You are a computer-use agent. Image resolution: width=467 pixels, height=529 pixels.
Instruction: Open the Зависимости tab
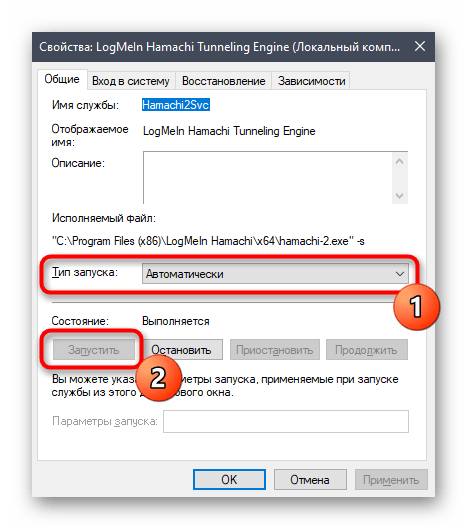pyautogui.click(x=311, y=81)
